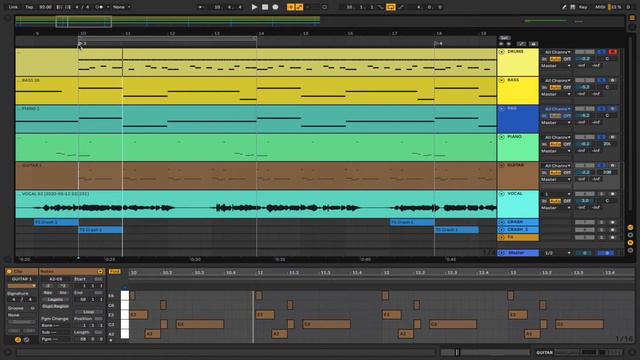Viewport: 640px width, 360px height.
Task: Set BASS monitoring to Off
Action: click(x=567, y=87)
